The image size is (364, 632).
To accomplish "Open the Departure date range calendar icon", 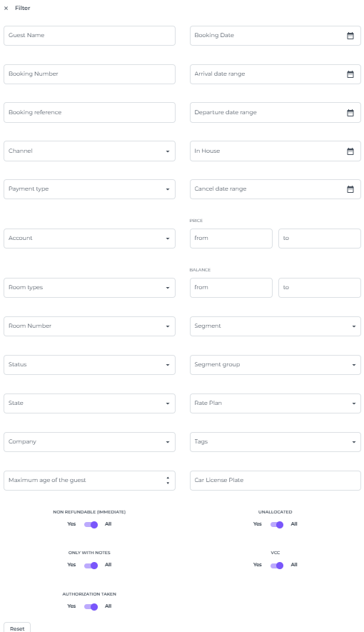I will tap(350, 113).
